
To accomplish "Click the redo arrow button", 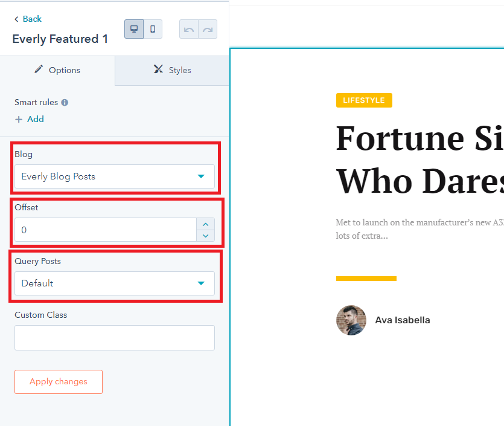I will 208,29.
